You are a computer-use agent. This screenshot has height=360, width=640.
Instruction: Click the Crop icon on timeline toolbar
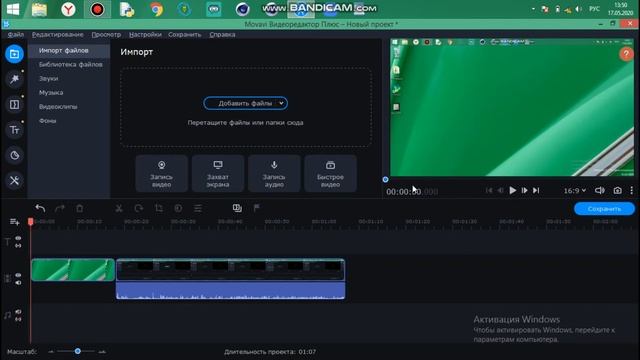(x=159, y=209)
